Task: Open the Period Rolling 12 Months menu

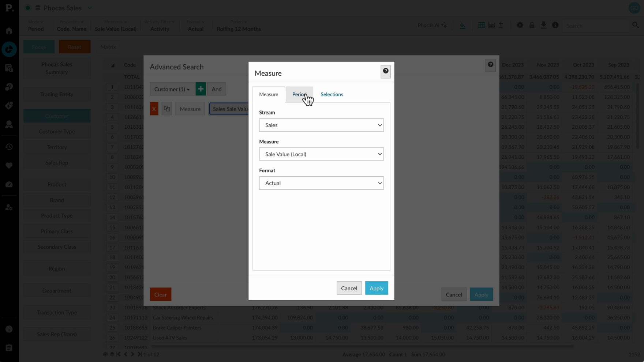Action: point(239,26)
